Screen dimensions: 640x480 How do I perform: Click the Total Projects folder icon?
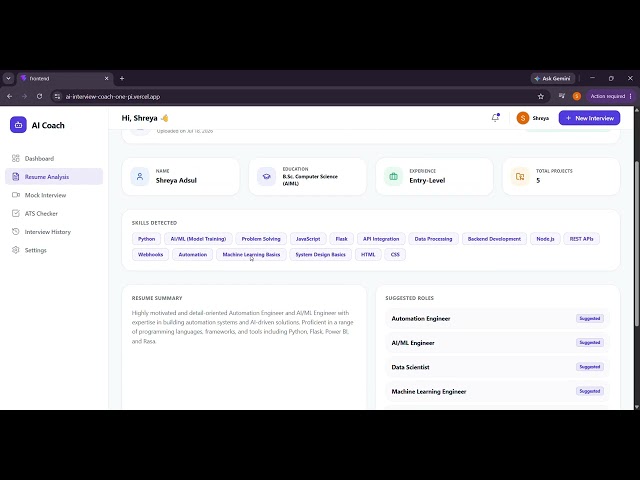pos(520,177)
